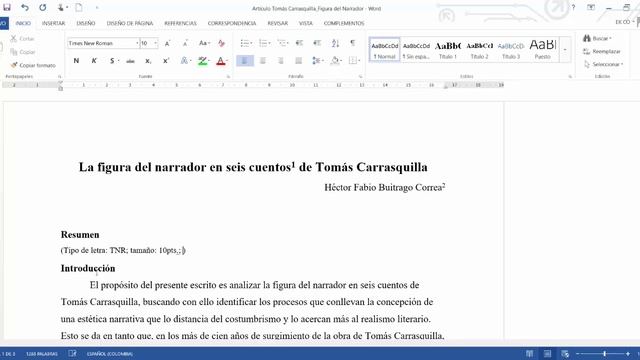Viewport: 640px width, 360px height.
Task: Open proofing errors icon in the status bar
Action: click(72, 354)
